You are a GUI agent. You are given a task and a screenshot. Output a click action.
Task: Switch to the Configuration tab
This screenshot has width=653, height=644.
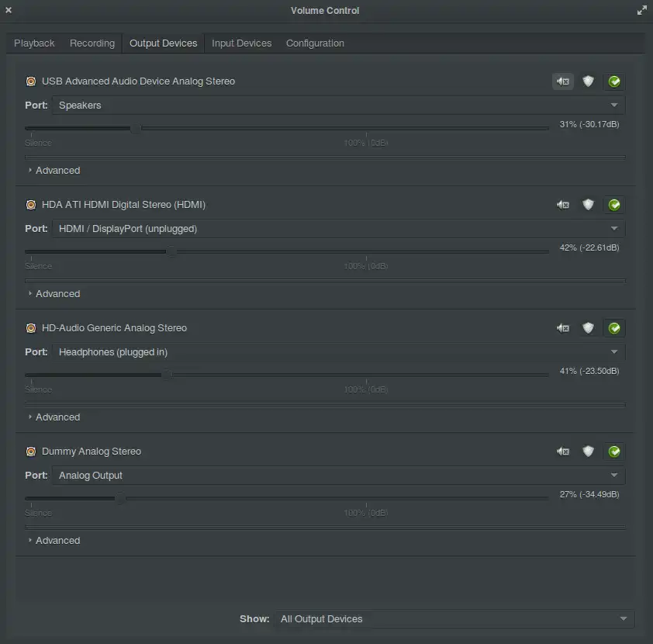point(315,43)
